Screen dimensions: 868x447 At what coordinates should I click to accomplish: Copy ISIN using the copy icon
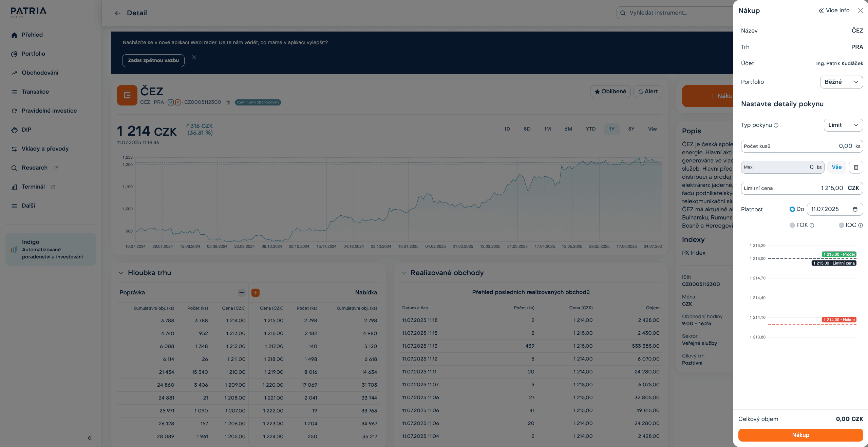[228, 102]
